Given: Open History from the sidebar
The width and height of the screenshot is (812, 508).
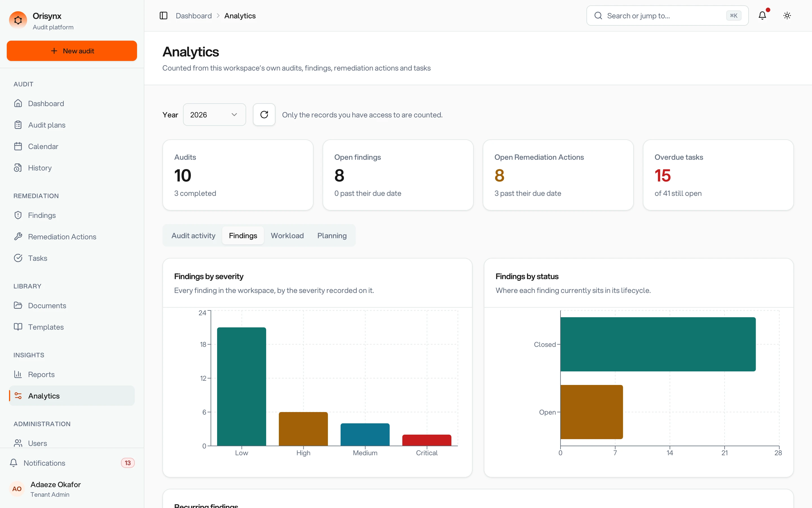Looking at the screenshot, I should (72, 168).
